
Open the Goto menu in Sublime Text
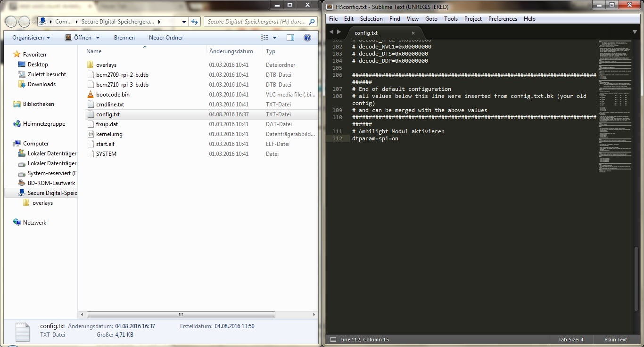click(431, 19)
